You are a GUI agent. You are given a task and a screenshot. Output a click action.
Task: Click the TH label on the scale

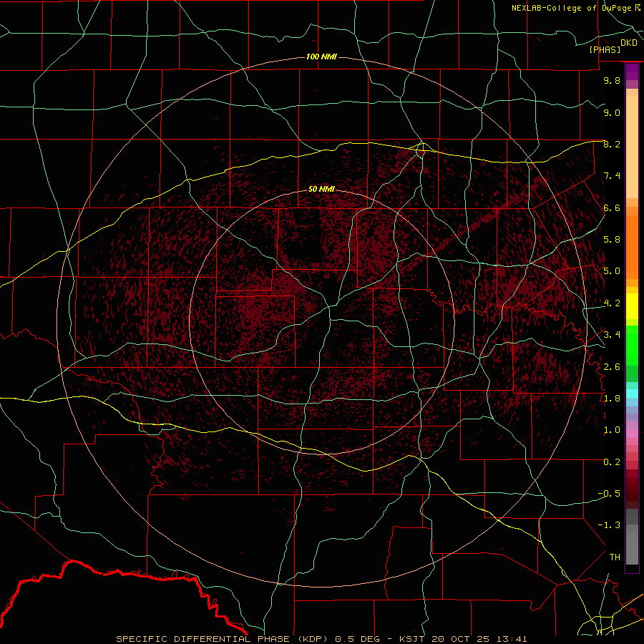(x=615, y=557)
